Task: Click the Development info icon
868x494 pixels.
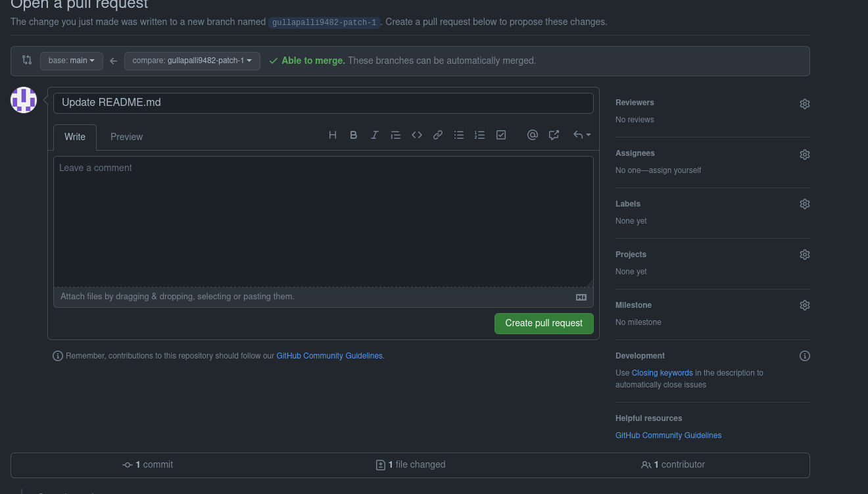Action: point(805,356)
